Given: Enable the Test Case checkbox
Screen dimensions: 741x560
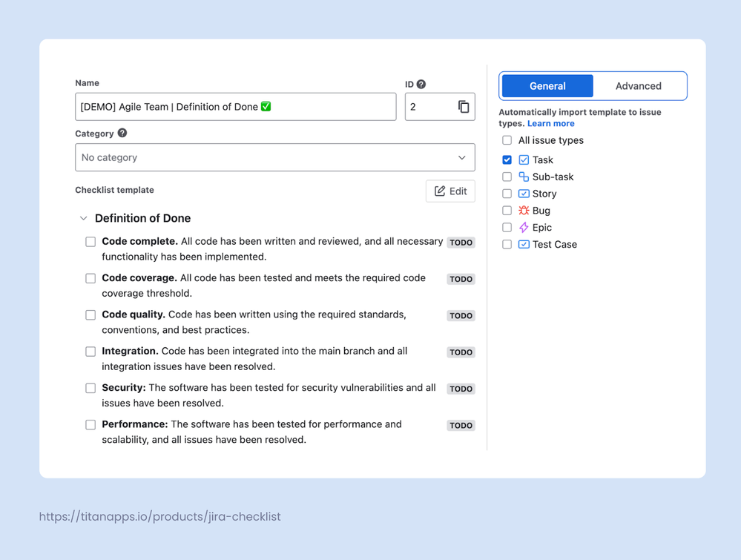Looking at the screenshot, I should pyautogui.click(x=507, y=244).
